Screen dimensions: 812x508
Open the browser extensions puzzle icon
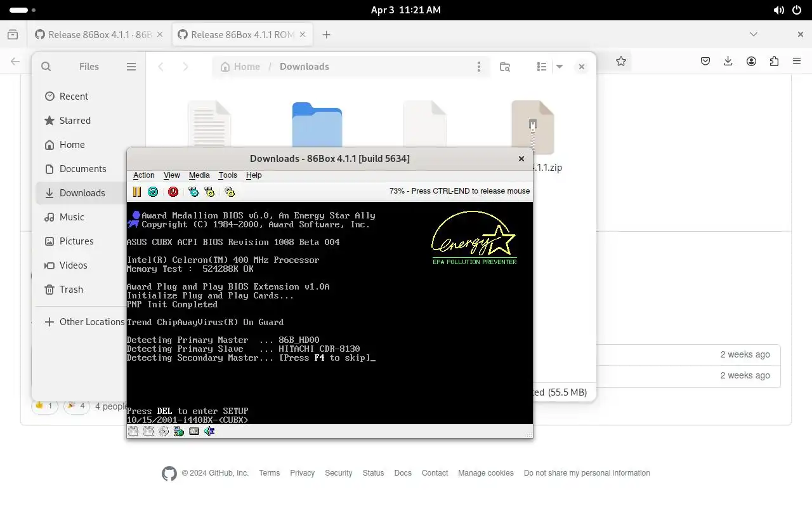tap(774, 61)
